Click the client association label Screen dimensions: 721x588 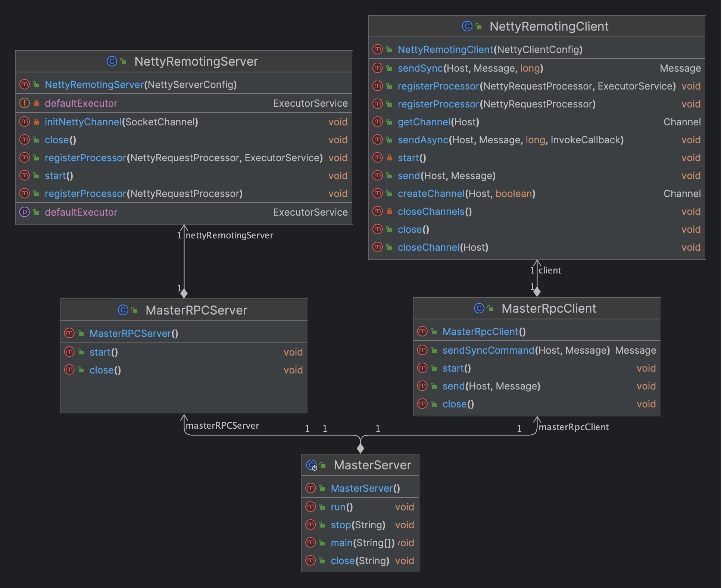[x=550, y=270]
